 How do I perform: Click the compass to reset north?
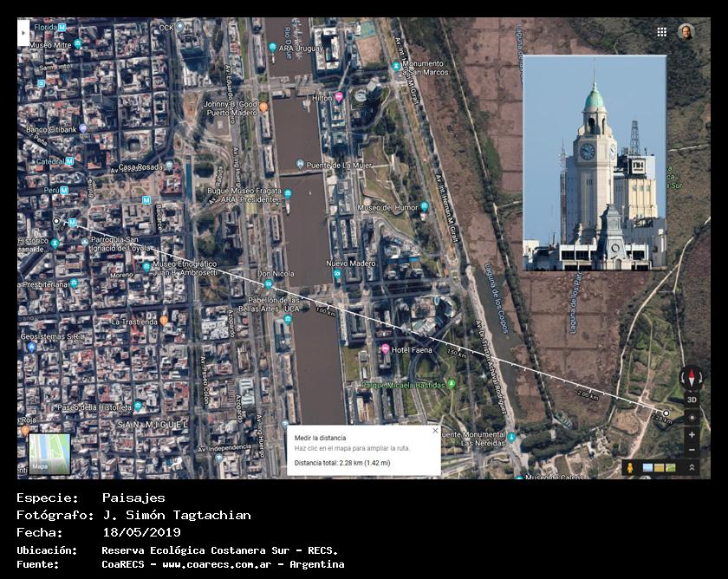(691, 376)
